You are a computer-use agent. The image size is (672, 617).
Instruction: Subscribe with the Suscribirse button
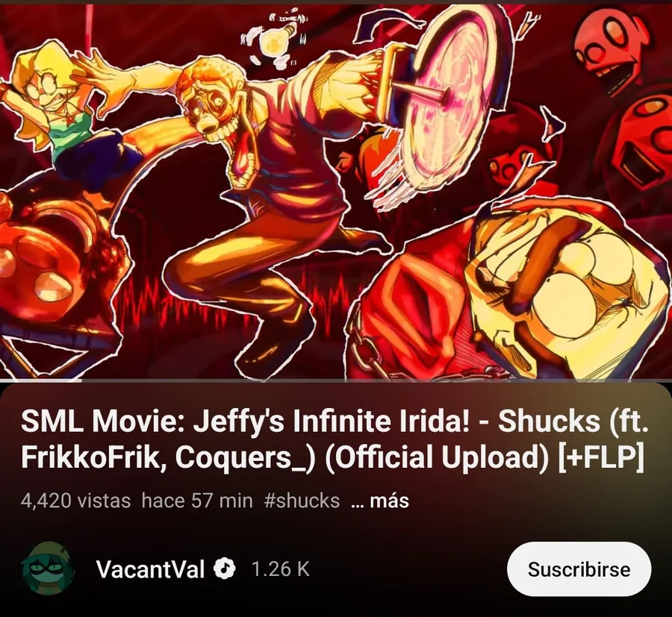coord(579,569)
